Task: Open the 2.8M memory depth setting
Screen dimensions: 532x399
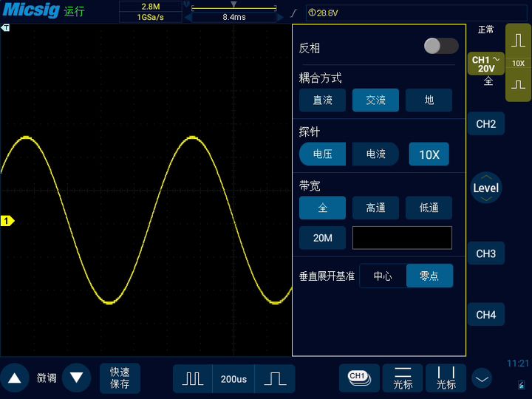Action: [x=151, y=7]
